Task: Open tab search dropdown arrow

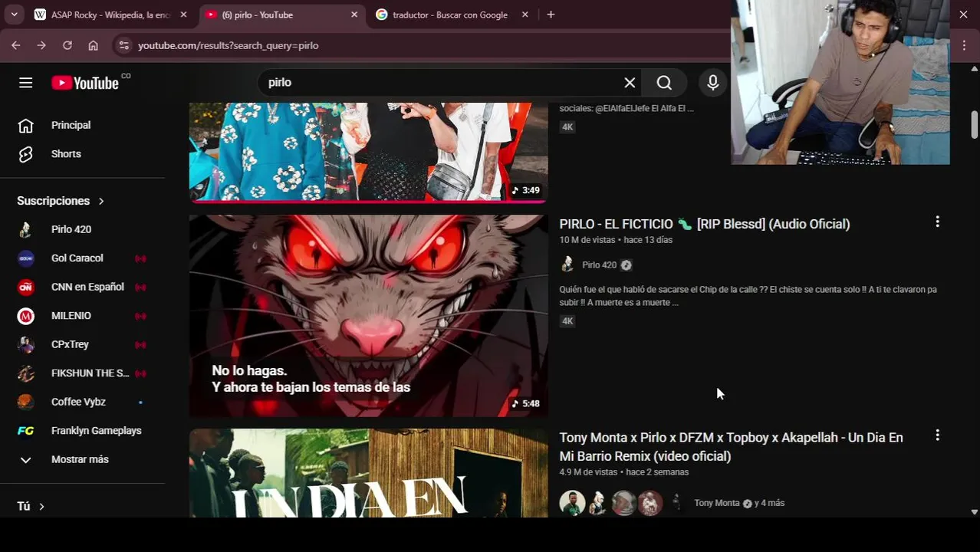Action: [x=14, y=15]
